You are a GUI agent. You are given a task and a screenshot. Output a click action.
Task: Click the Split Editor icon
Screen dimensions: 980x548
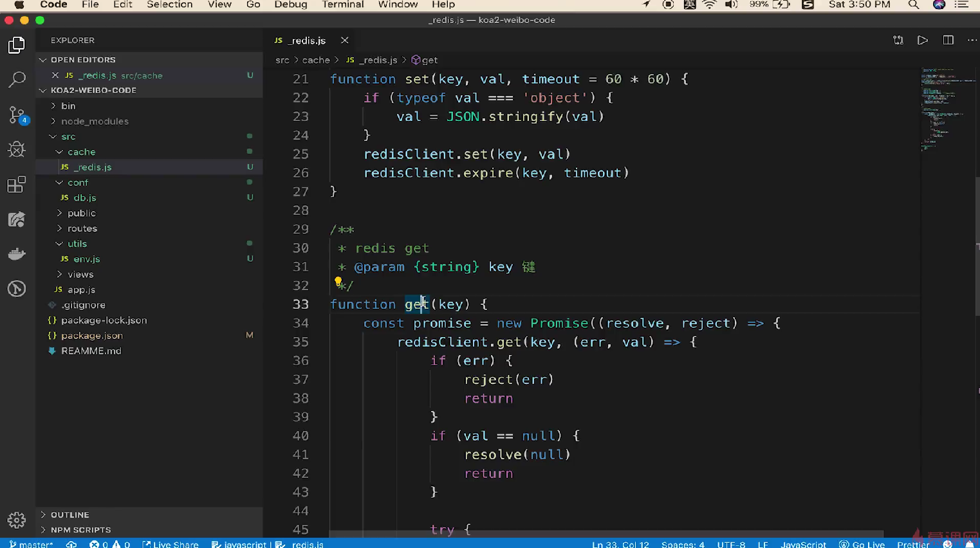948,41
